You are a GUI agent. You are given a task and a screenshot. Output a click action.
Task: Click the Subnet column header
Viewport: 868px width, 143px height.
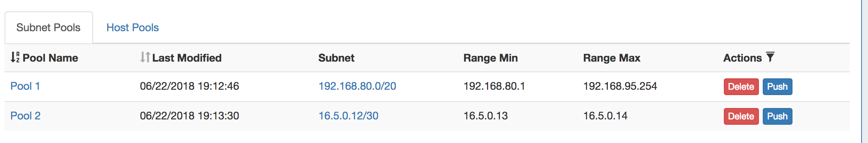pyautogui.click(x=336, y=58)
